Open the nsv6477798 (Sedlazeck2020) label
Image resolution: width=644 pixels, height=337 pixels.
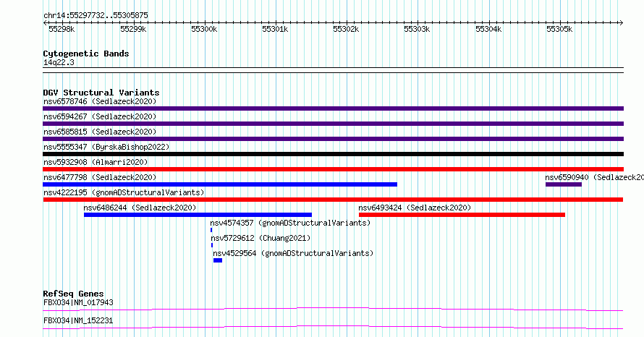tap(100, 177)
